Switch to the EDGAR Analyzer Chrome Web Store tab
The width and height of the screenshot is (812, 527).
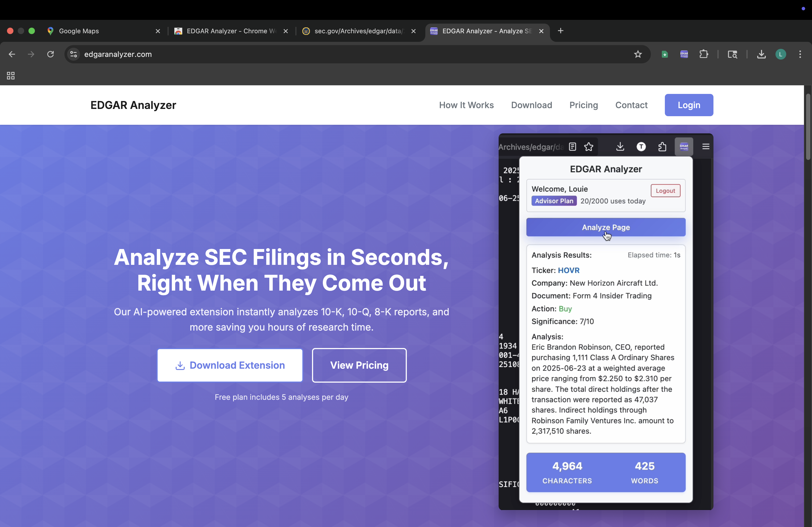[231, 31]
